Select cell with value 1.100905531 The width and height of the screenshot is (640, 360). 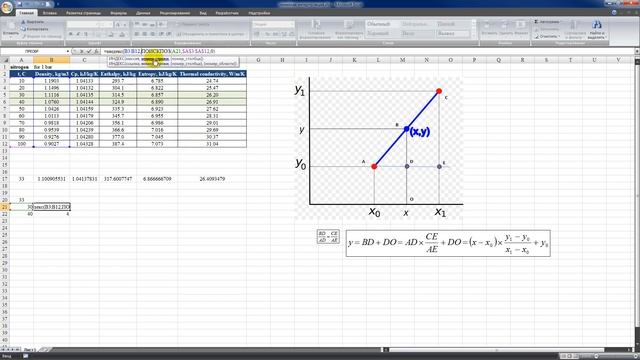point(51,179)
